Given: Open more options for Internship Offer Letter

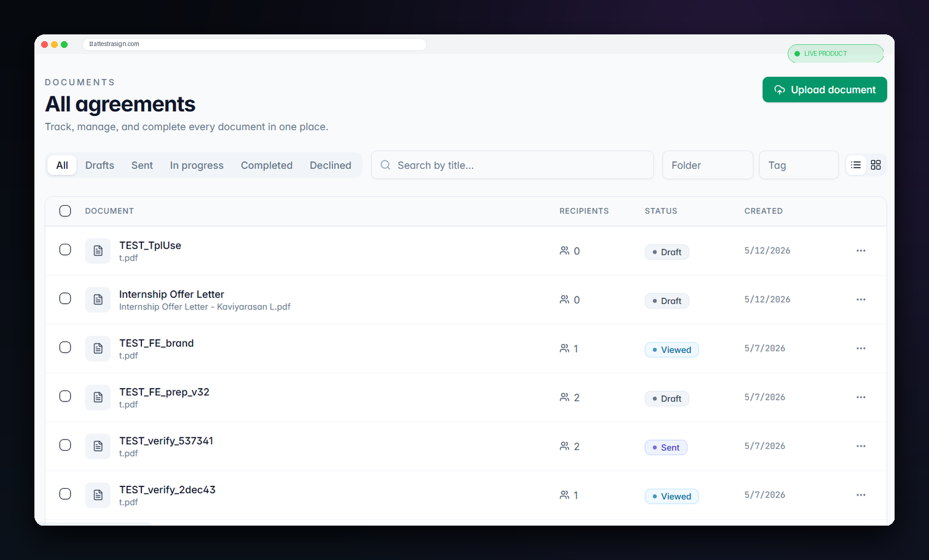Looking at the screenshot, I should coord(861,300).
